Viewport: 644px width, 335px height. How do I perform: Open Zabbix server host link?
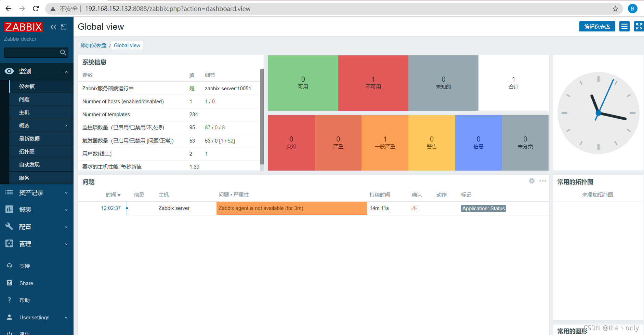[x=174, y=208]
